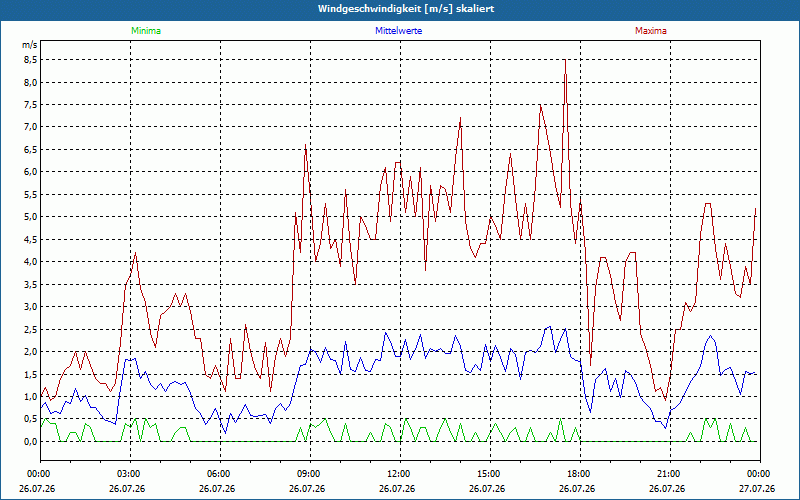800x500 pixels.
Task: Click the 18:00 time axis label
Action: point(578,474)
